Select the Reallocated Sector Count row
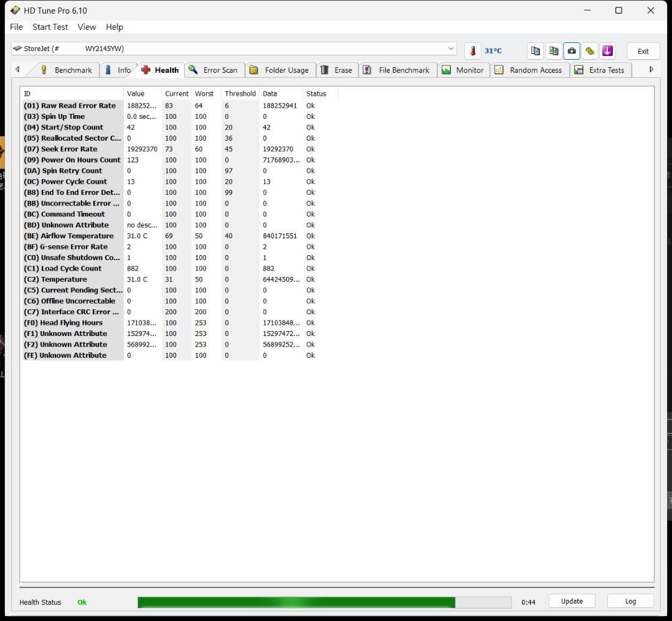This screenshot has width=672, height=621. [72, 138]
